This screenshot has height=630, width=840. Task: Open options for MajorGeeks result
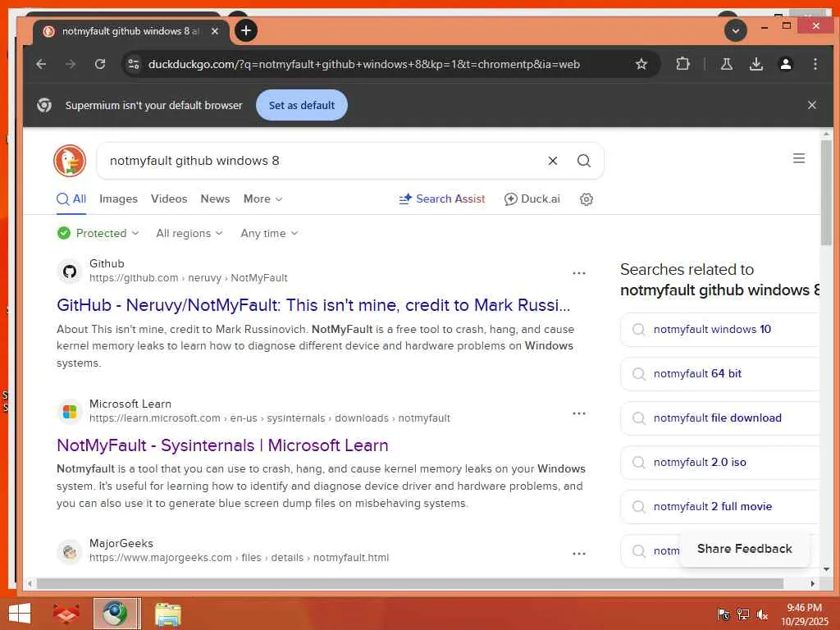click(578, 554)
